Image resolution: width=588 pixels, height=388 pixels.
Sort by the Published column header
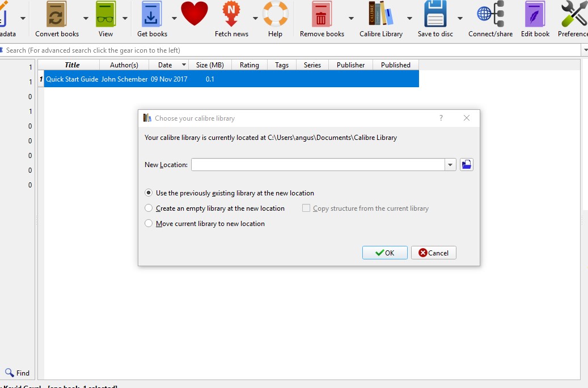click(x=395, y=65)
